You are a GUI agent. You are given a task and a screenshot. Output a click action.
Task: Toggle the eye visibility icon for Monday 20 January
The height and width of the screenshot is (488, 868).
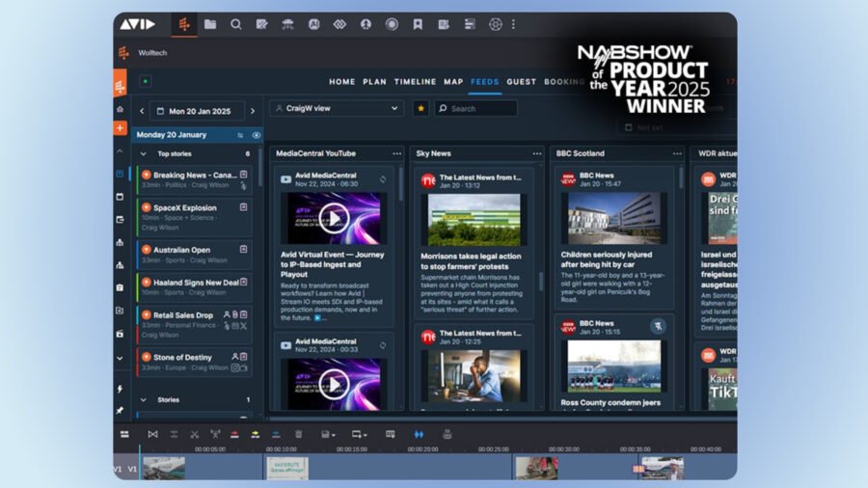255,135
